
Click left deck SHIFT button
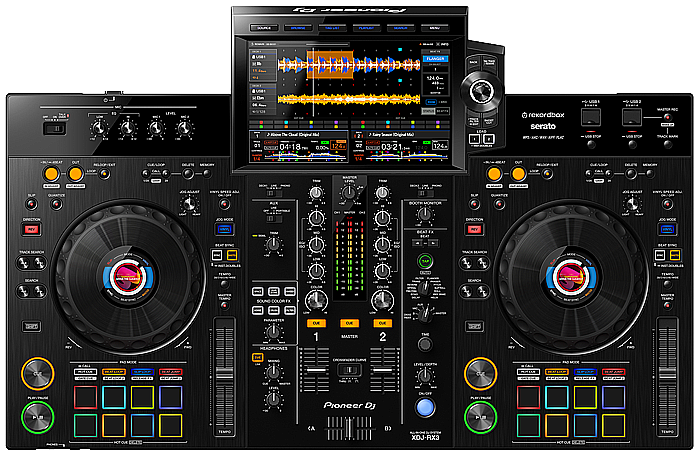point(31,326)
